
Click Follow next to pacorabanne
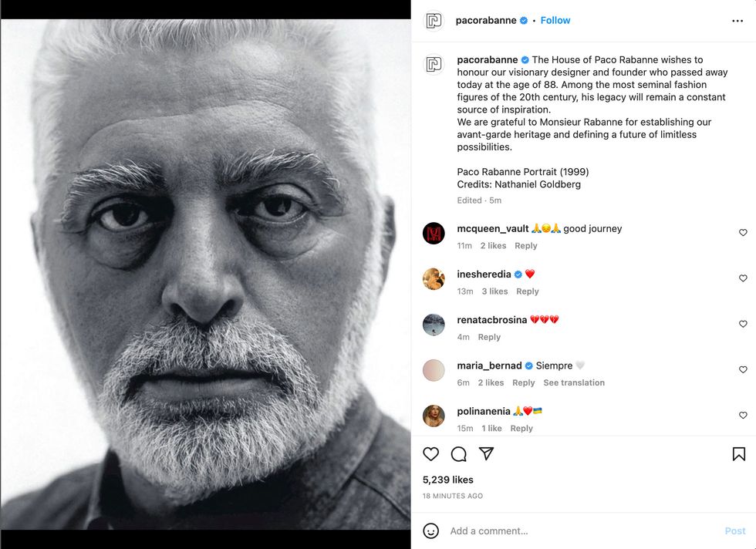(x=555, y=20)
